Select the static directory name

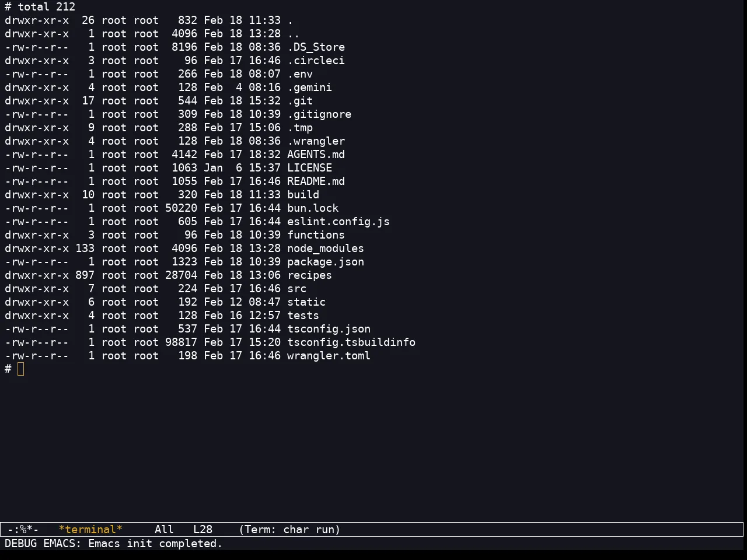tap(306, 302)
